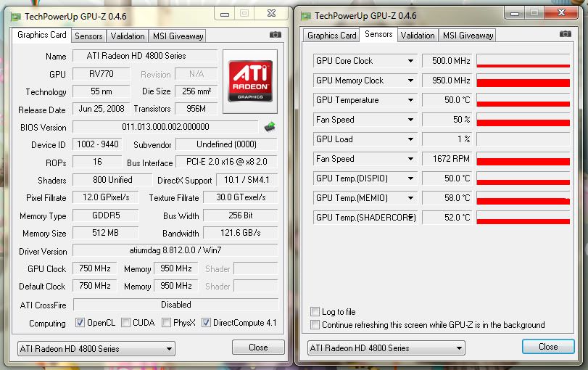Click the GPU Temp.(MEMIO) graph bar
Image resolution: width=588 pixels, height=370 pixels.
523,198
